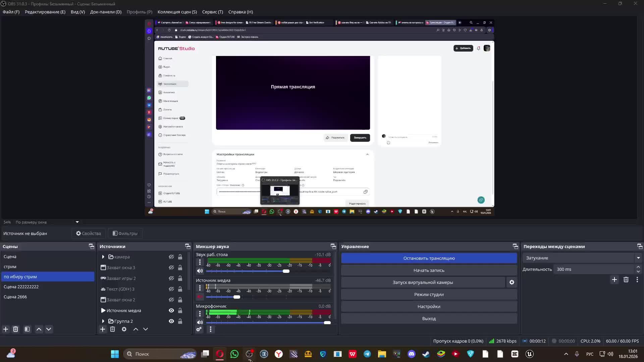Toggle the lock on the Группа 2 source
This screenshot has width=644, height=362.
point(180,321)
